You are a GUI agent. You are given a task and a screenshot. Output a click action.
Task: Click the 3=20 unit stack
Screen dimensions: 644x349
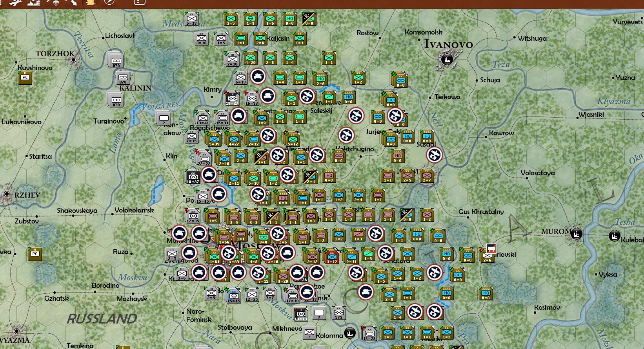(282, 275)
